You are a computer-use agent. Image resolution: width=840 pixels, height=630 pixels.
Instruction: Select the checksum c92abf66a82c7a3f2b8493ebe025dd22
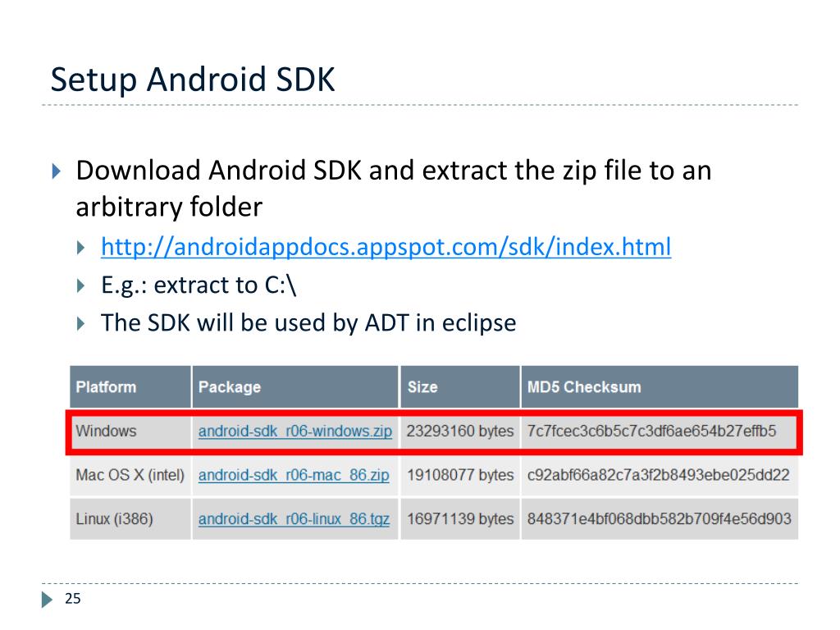coord(659,475)
